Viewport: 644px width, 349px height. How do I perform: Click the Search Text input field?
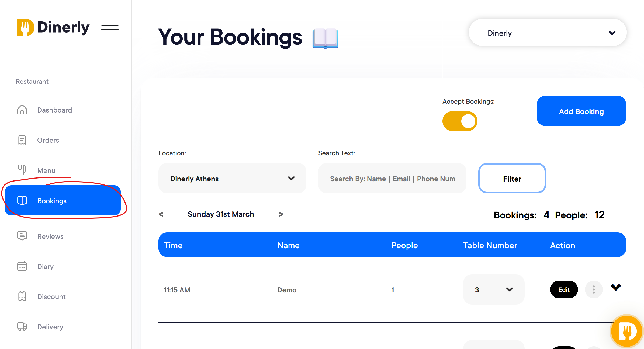(392, 178)
